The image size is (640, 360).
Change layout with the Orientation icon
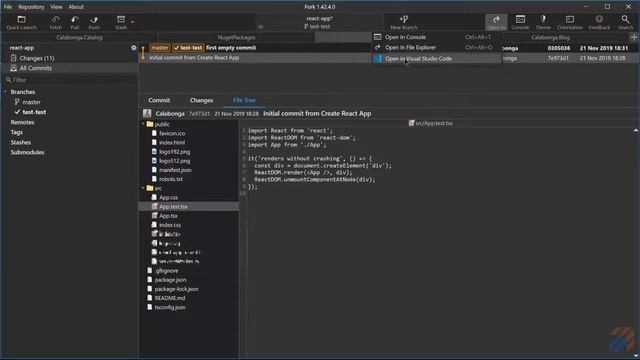point(570,22)
